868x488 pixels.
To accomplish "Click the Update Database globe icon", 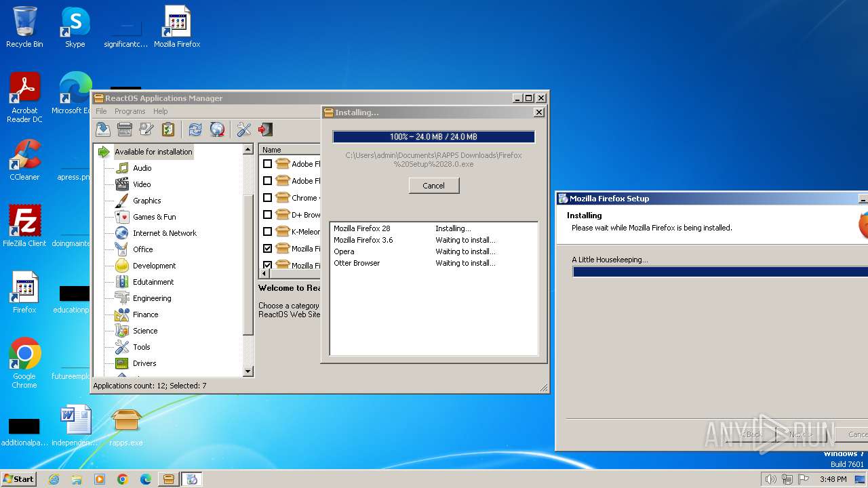I will (217, 129).
